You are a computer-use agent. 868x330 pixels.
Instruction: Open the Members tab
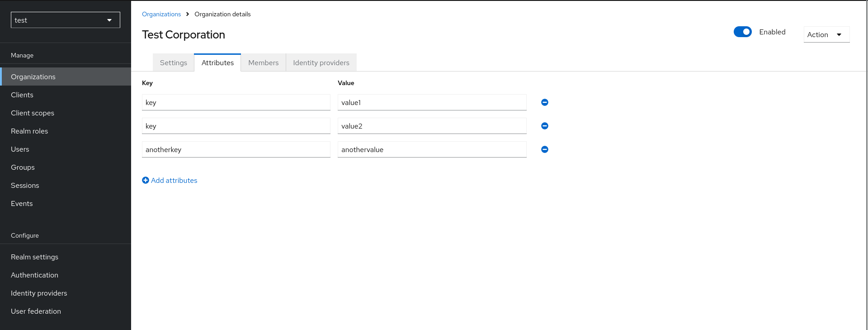pyautogui.click(x=263, y=62)
